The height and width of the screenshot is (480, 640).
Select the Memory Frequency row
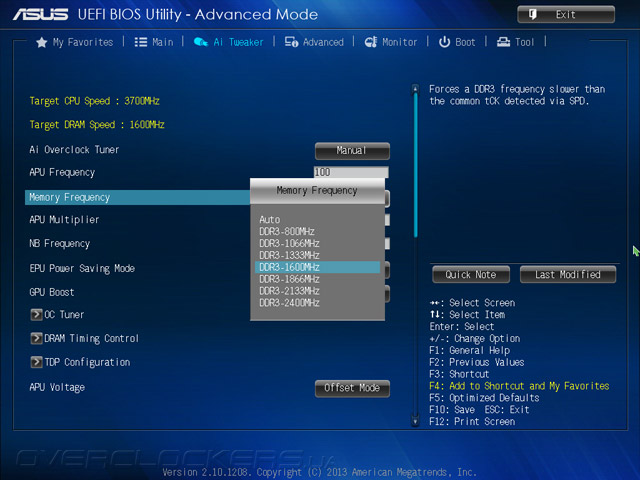137,198
